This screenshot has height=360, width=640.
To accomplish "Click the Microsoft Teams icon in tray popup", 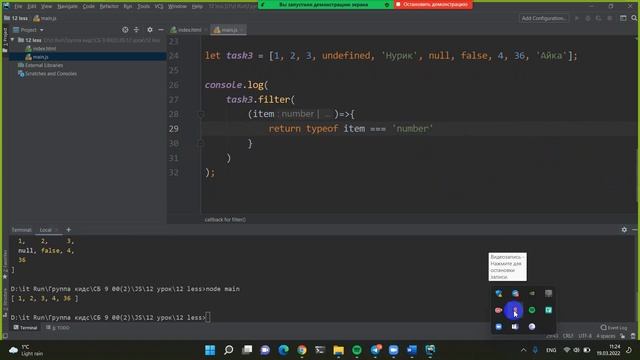I will pyautogui.click(x=515, y=327).
